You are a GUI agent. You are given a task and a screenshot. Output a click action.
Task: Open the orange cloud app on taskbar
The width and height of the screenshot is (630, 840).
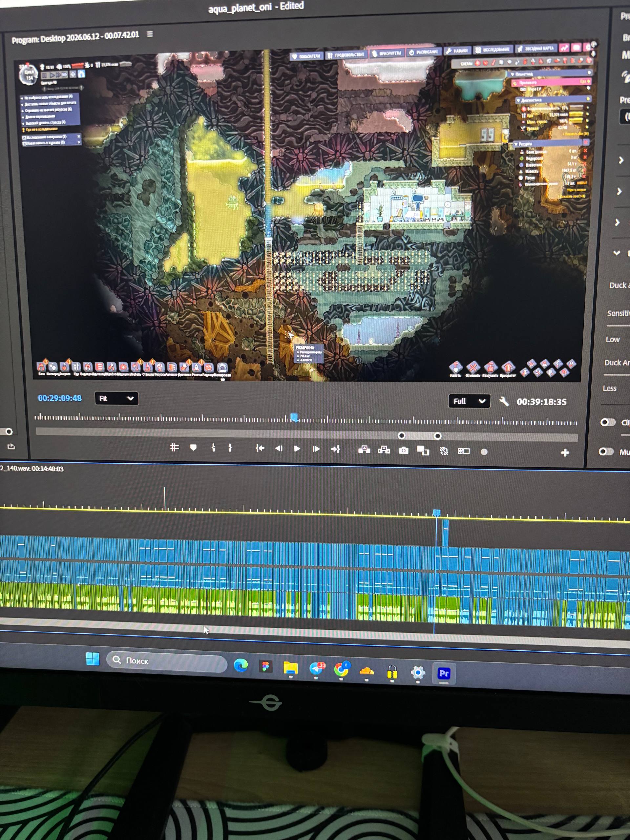(367, 671)
